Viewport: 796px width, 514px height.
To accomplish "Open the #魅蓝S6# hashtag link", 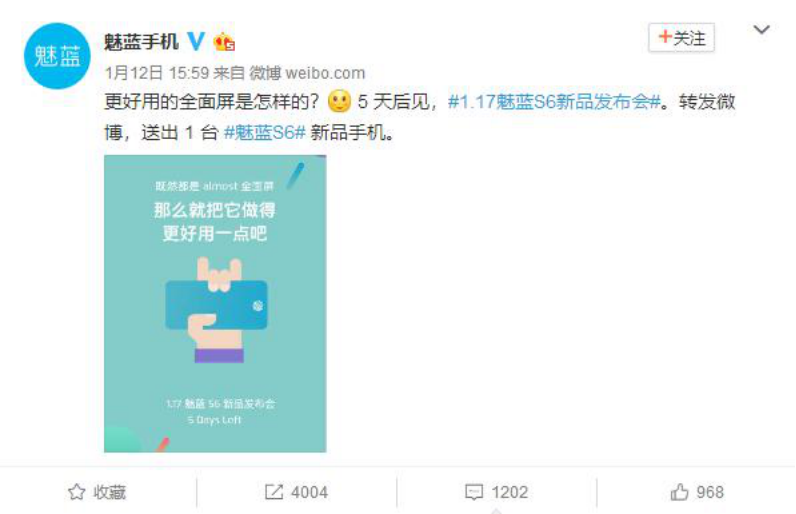I will pyautogui.click(x=264, y=133).
